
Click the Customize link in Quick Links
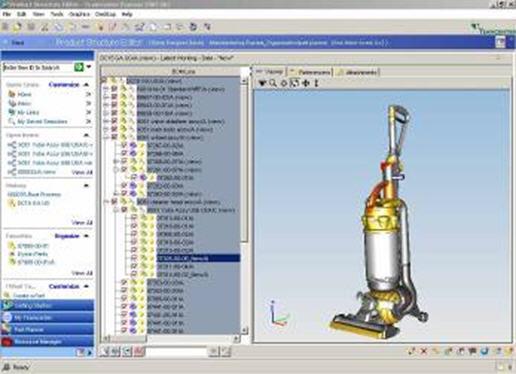pyautogui.click(x=64, y=85)
